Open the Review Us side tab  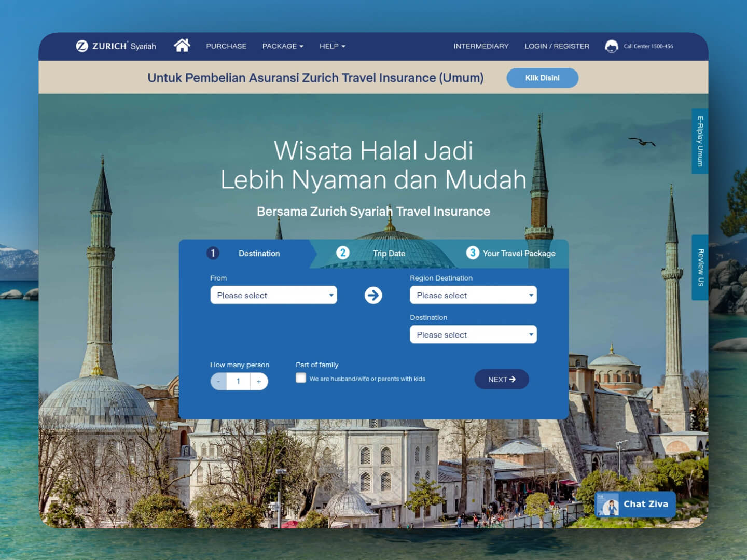[700, 268]
